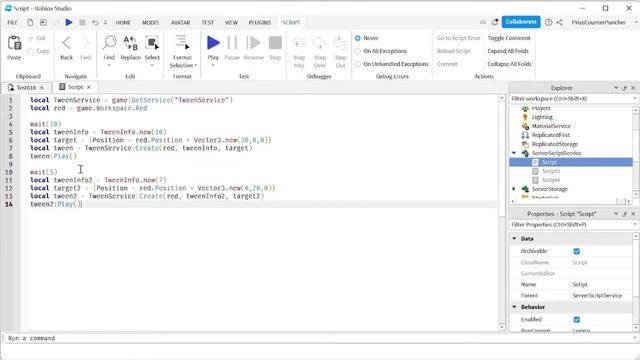The width and height of the screenshot is (640, 360).
Task: Toggle the Archivable checkbox
Action: coord(576,251)
